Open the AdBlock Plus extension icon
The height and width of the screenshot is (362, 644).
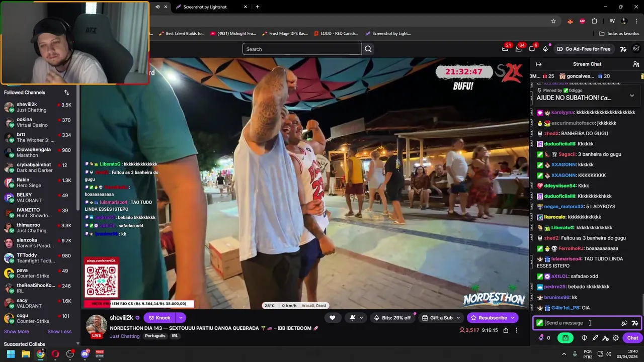(x=582, y=21)
